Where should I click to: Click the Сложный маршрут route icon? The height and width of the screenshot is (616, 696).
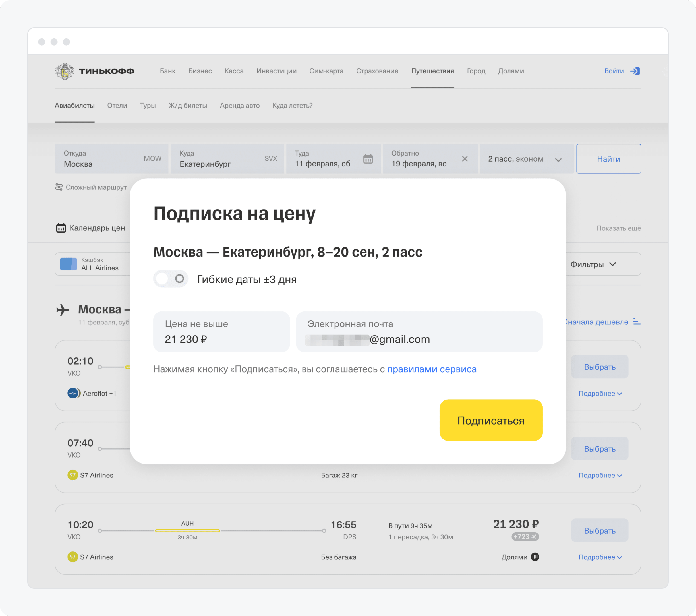tap(59, 187)
